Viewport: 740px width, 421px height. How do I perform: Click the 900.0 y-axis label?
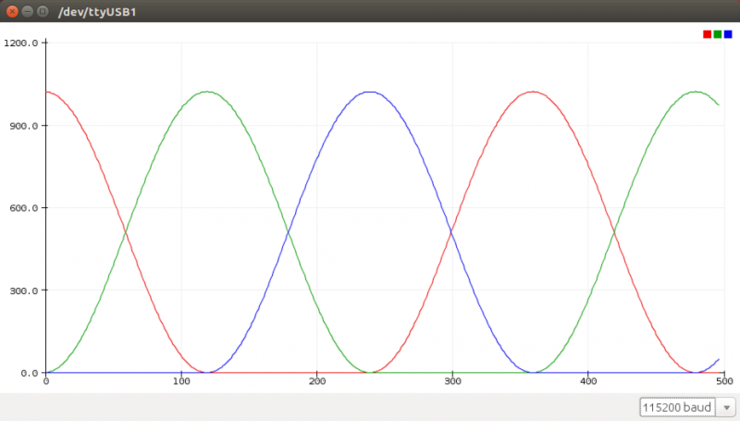pos(24,126)
